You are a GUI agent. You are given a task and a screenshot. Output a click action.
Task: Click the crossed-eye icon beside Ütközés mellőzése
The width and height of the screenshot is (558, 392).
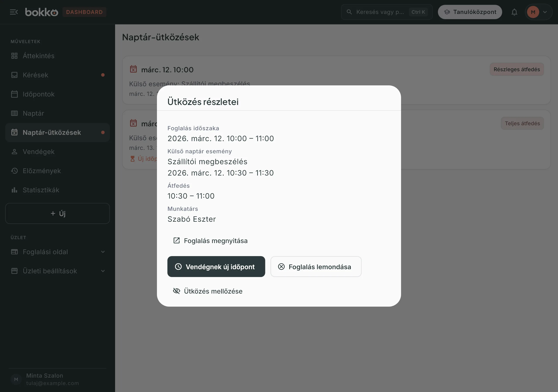point(176,291)
